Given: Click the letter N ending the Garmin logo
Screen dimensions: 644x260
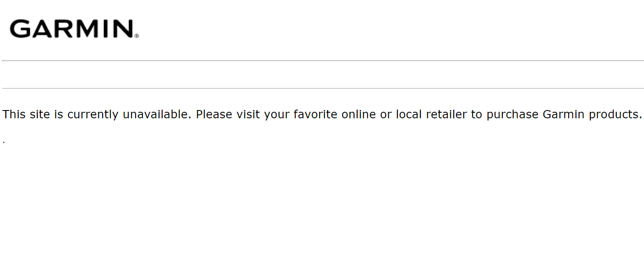Looking at the screenshot, I should coord(122,29).
